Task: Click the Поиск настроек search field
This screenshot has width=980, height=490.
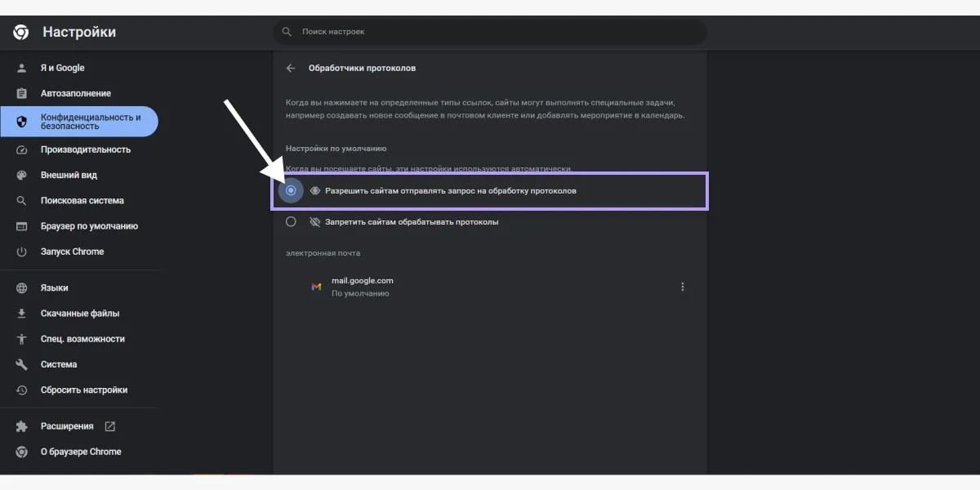Action: 490,32
